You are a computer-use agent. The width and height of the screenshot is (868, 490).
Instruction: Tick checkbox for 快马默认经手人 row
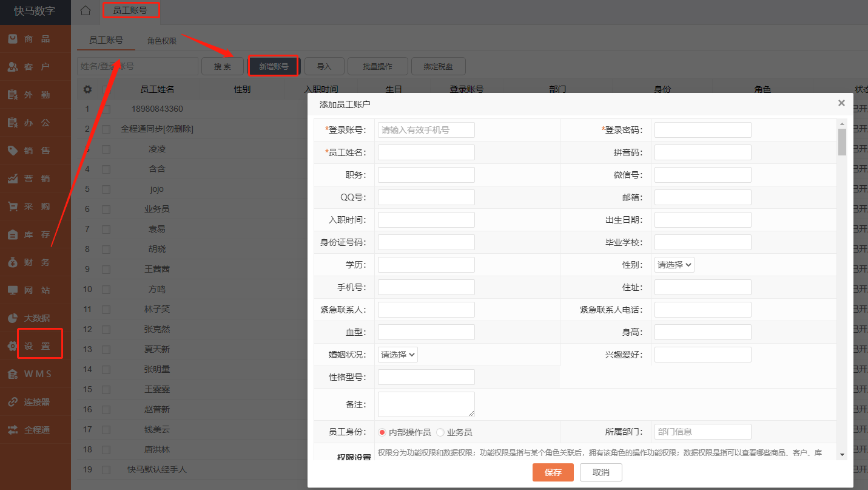click(x=106, y=470)
